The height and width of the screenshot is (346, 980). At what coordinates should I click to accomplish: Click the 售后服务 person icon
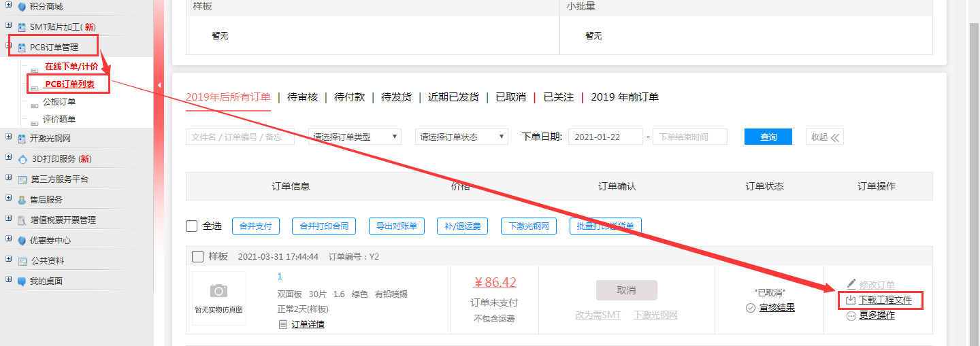22,200
